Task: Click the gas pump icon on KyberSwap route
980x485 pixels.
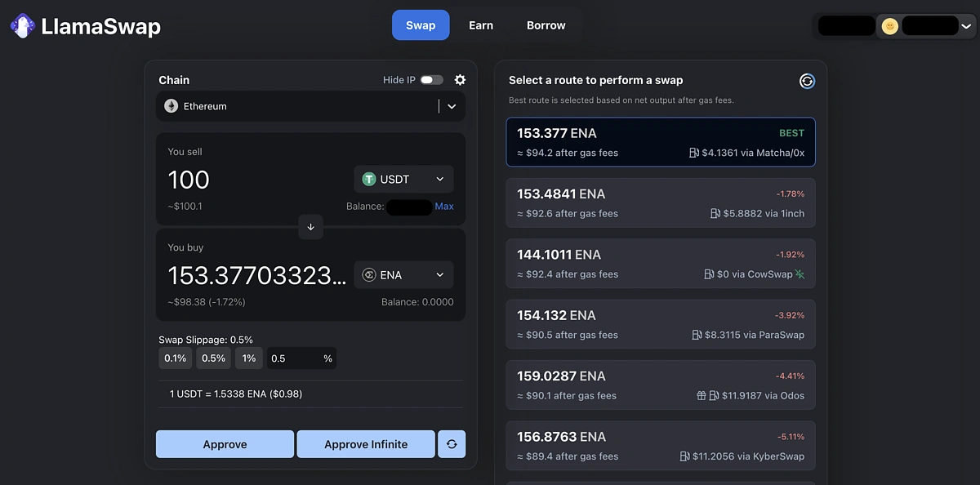Action: (x=684, y=456)
